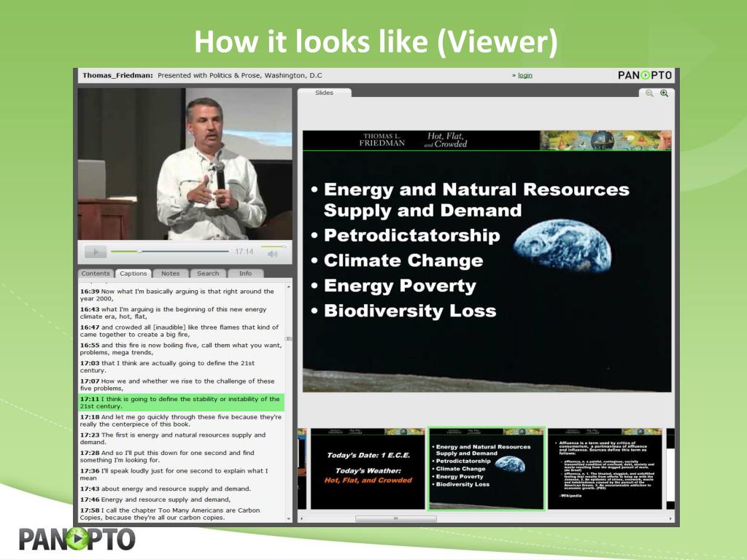This screenshot has width=747, height=560.
Task: Click the Panopto logo in viewer header
Action: (645, 75)
